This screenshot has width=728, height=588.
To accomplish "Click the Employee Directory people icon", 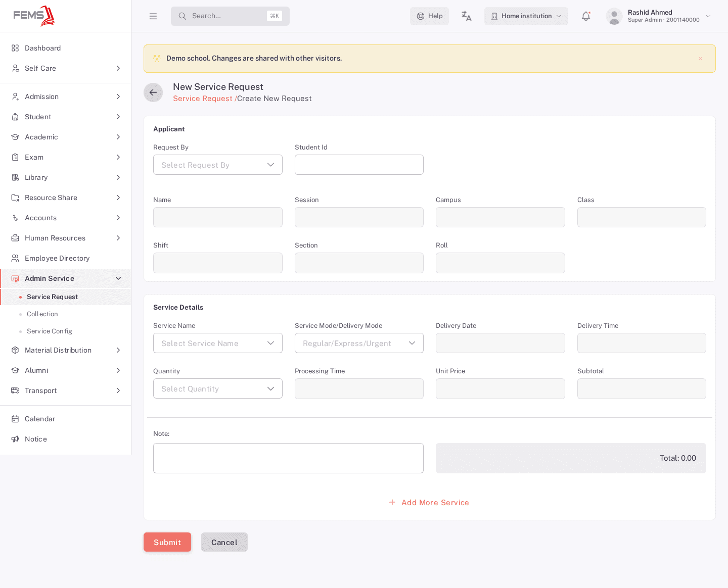I will coord(15,258).
